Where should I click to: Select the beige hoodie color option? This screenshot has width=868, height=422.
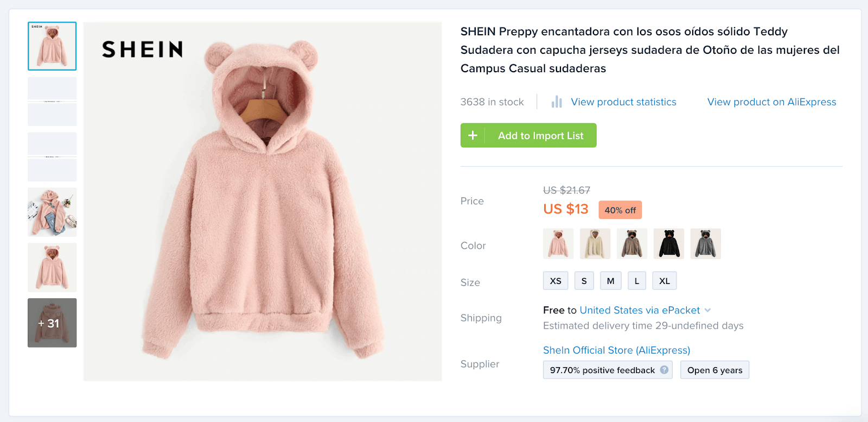[595, 243]
